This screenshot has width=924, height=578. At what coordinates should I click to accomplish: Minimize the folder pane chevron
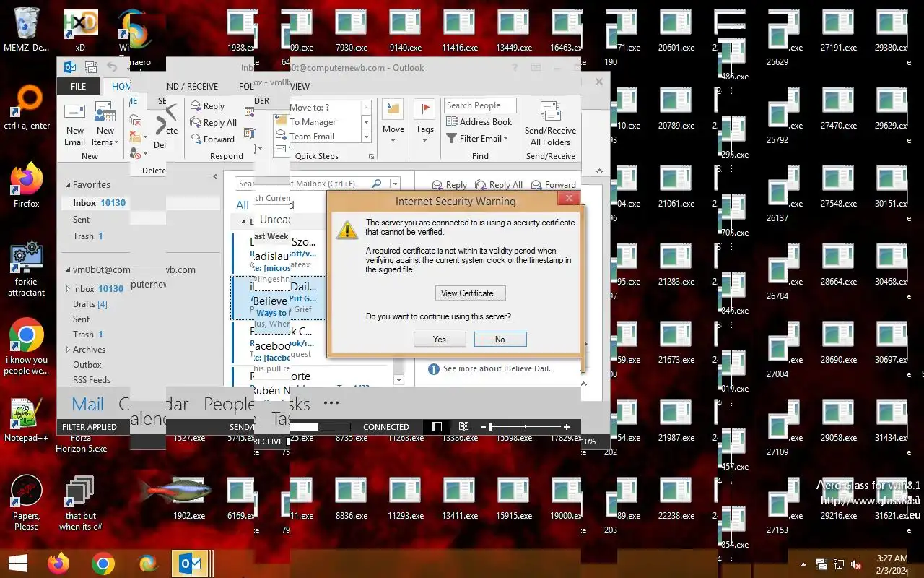point(215,177)
